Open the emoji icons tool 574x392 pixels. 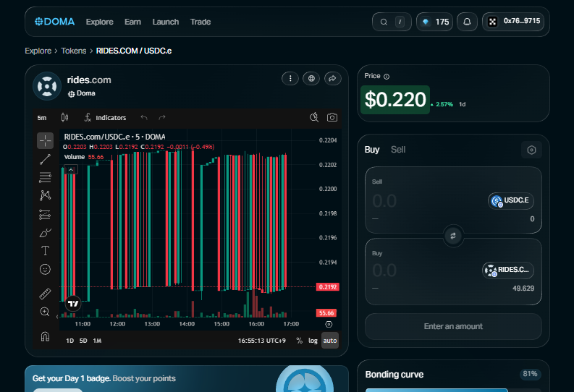coord(45,270)
